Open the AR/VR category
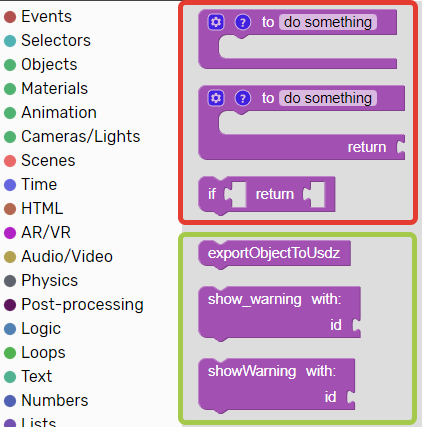Viewport: 422px width, 427px height. click(x=37, y=233)
